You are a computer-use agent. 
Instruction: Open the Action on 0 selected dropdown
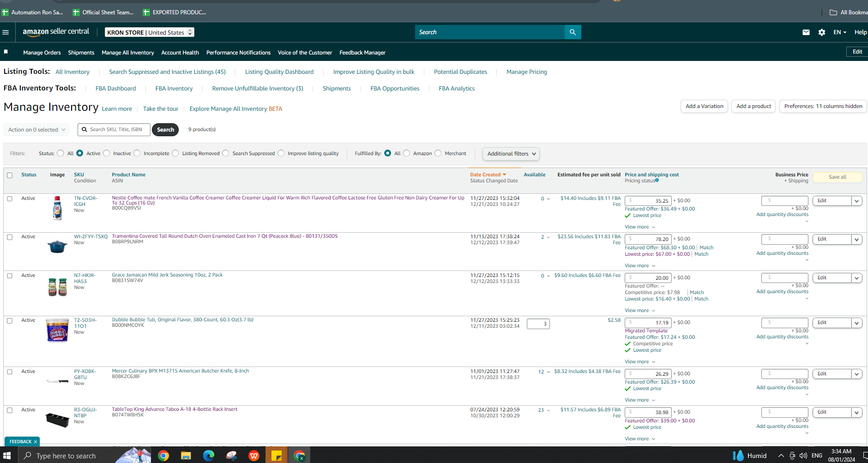point(36,130)
